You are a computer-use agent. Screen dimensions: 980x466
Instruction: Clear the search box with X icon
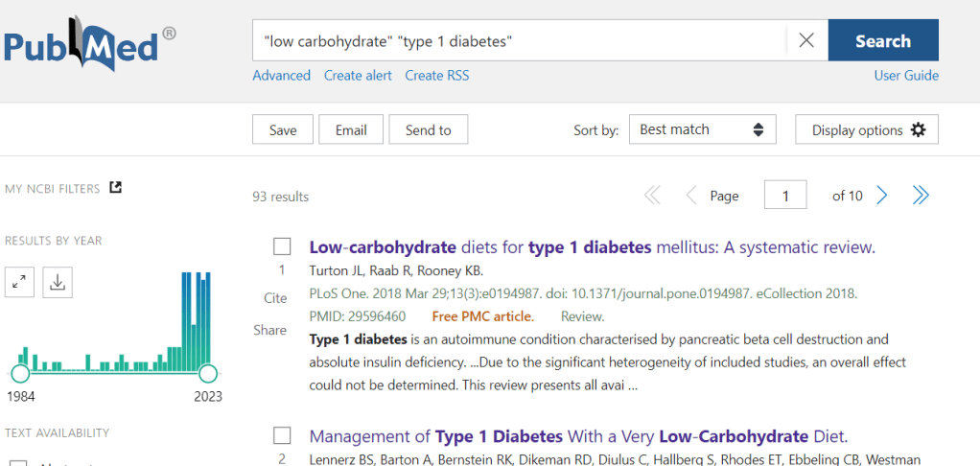pyautogui.click(x=806, y=41)
